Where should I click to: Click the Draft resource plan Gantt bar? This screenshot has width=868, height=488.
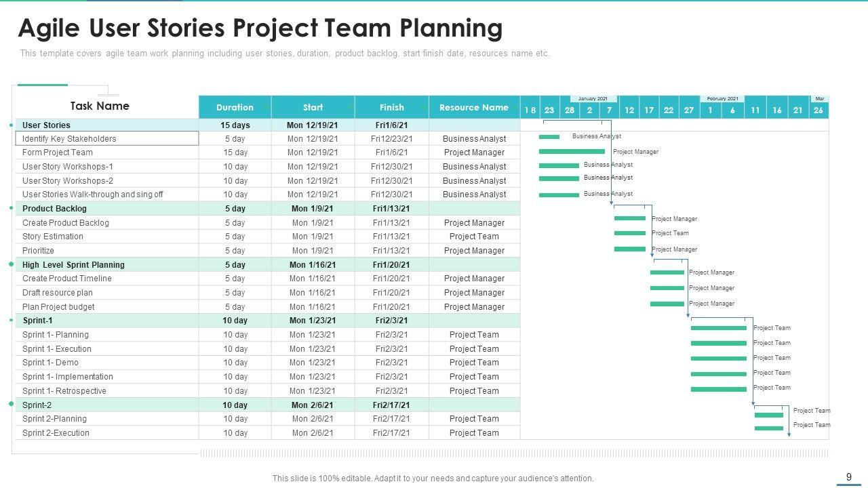coord(667,288)
